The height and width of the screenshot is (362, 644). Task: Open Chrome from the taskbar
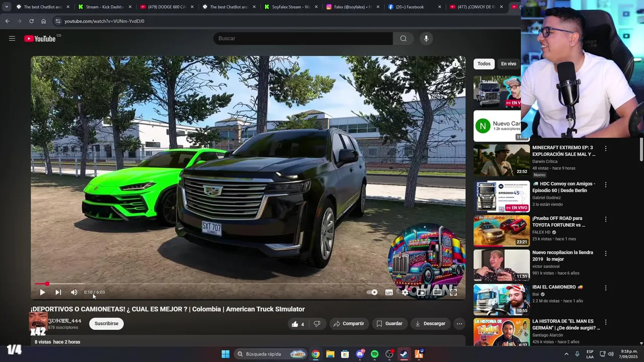point(315,354)
